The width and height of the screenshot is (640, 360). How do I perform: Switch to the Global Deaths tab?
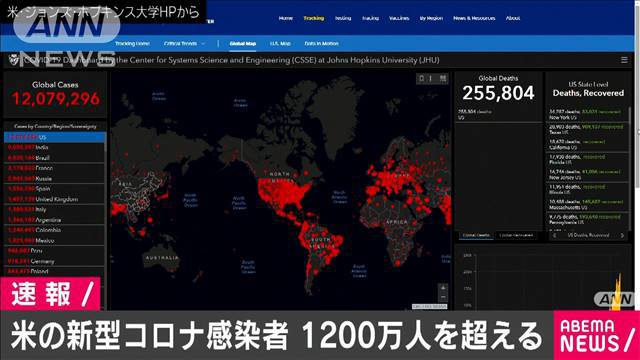476,236
